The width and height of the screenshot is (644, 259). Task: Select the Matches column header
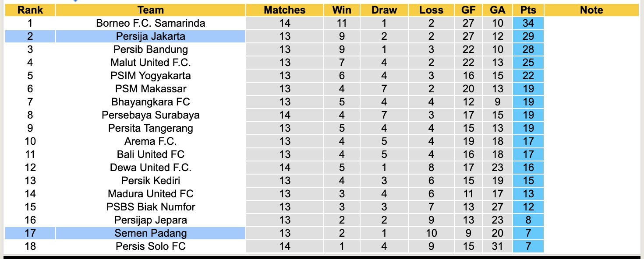285,10
